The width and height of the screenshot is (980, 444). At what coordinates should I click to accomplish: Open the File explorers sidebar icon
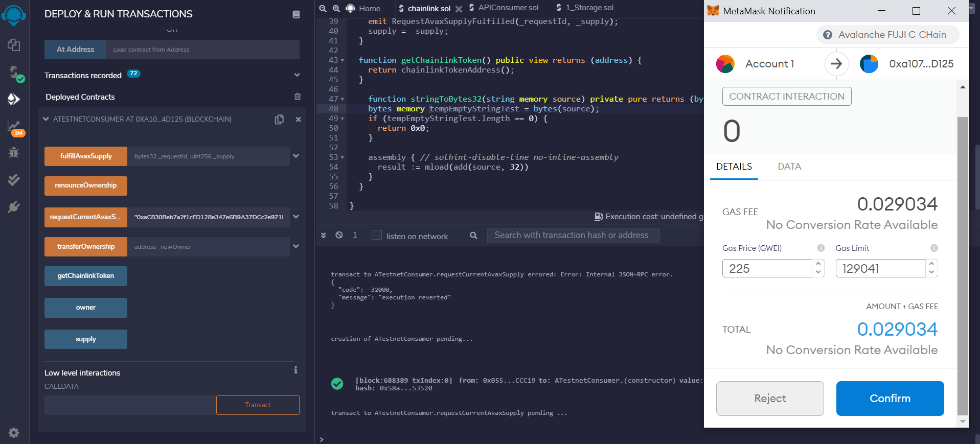[14, 45]
